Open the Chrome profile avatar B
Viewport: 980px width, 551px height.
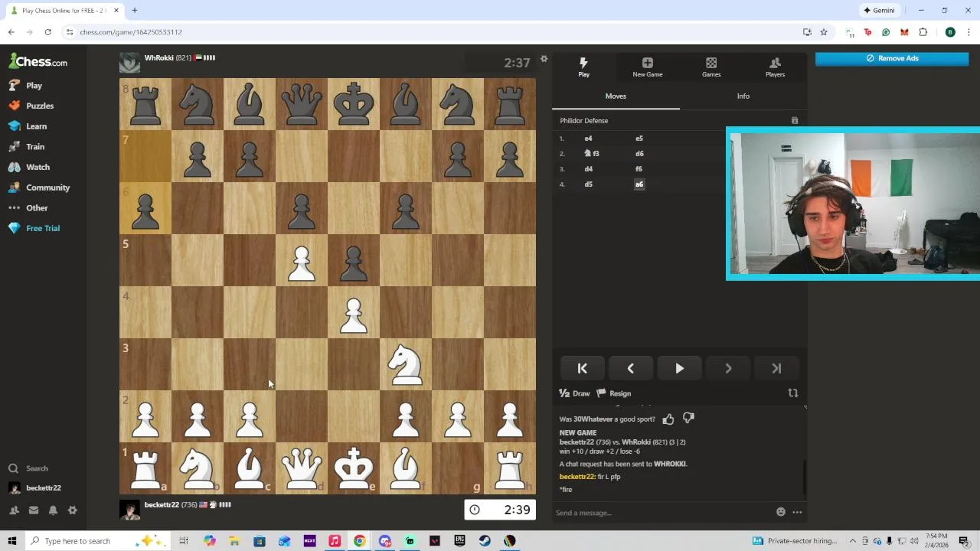(x=950, y=32)
